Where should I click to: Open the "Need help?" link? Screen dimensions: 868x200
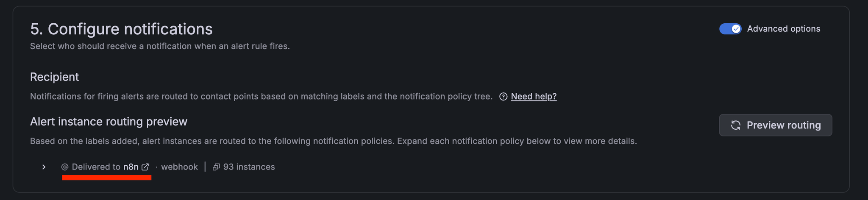[534, 97]
